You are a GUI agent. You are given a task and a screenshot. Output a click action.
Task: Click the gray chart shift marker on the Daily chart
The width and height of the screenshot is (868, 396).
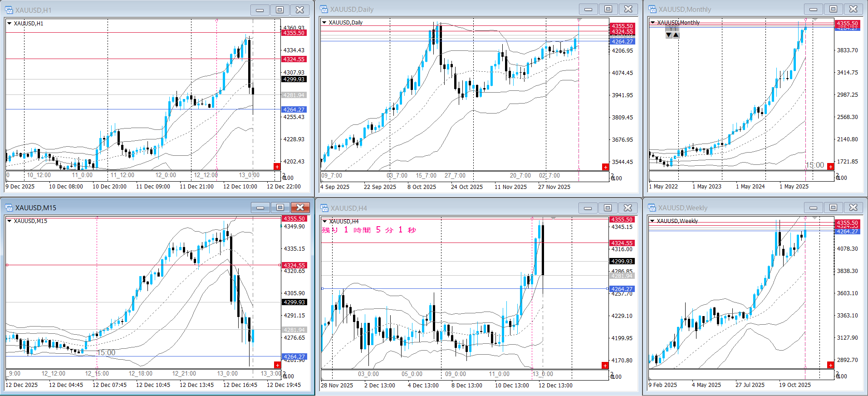(x=579, y=20)
